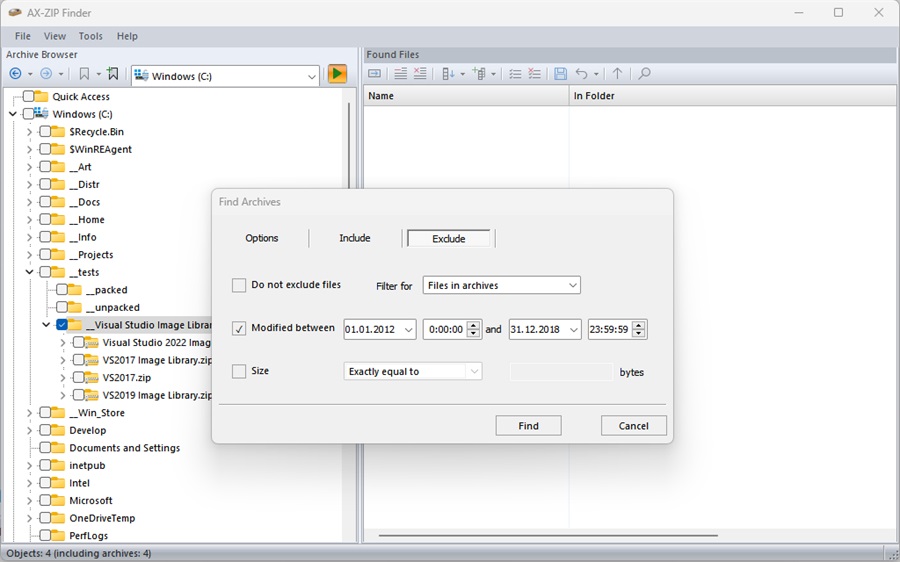Click the first Found Files toolbar icon

pyautogui.click(x=374, y=73)
